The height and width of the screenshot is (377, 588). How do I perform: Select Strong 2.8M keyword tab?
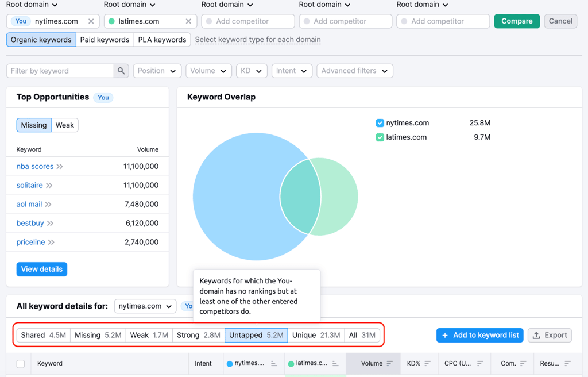(198, 335)
